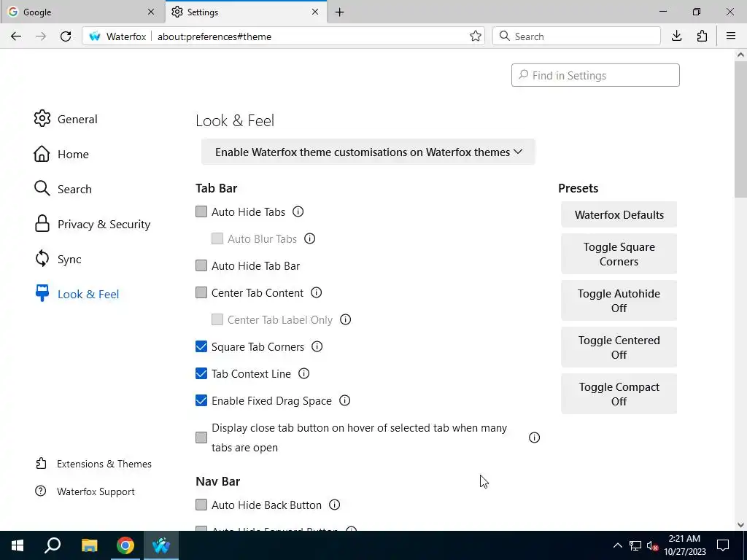Click Toggle Square Corners preset
Viewport: 747px width, 560px height.
[x=619, y=254]
